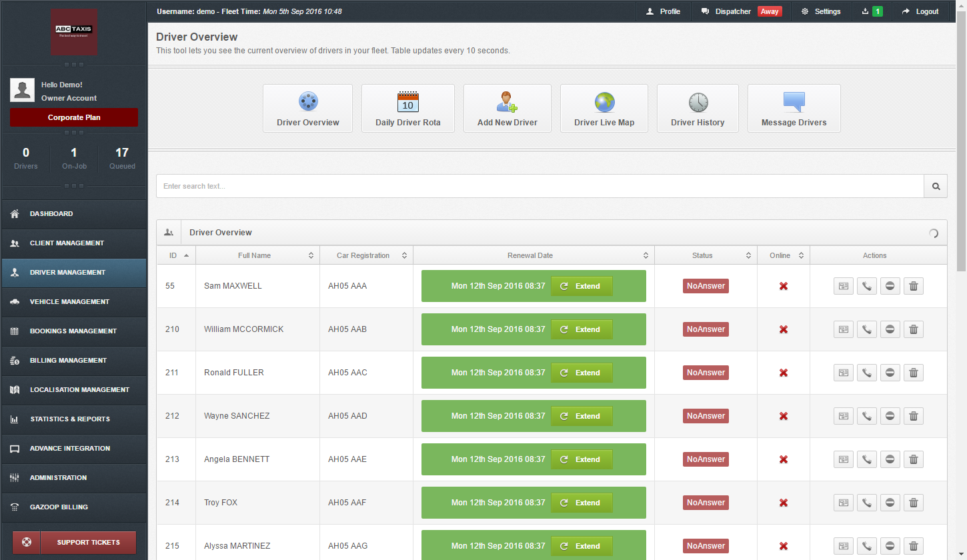
Task: Open the download notification showing 1
Action: tap(872, 11)
